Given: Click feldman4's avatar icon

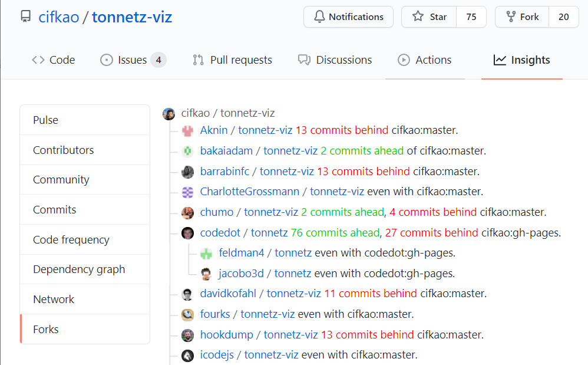Looking at the screenshot, I should click(206, 254).
